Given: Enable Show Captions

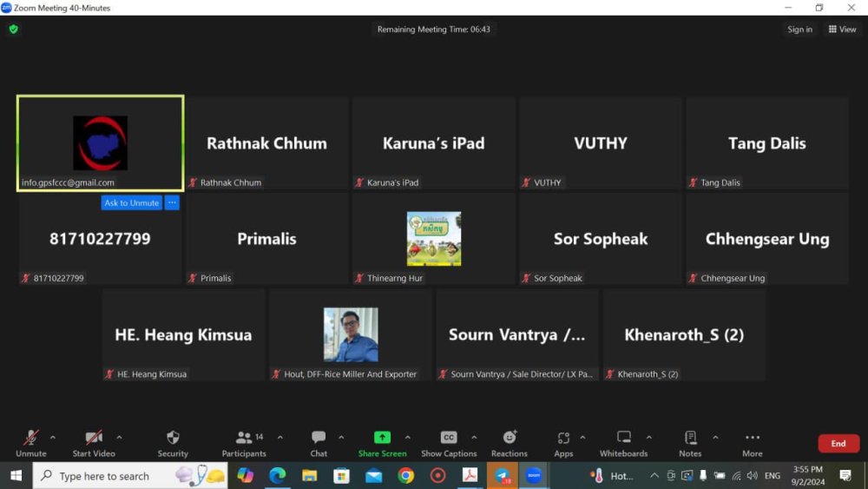Looking at the screenshot, I should (449, 438).
